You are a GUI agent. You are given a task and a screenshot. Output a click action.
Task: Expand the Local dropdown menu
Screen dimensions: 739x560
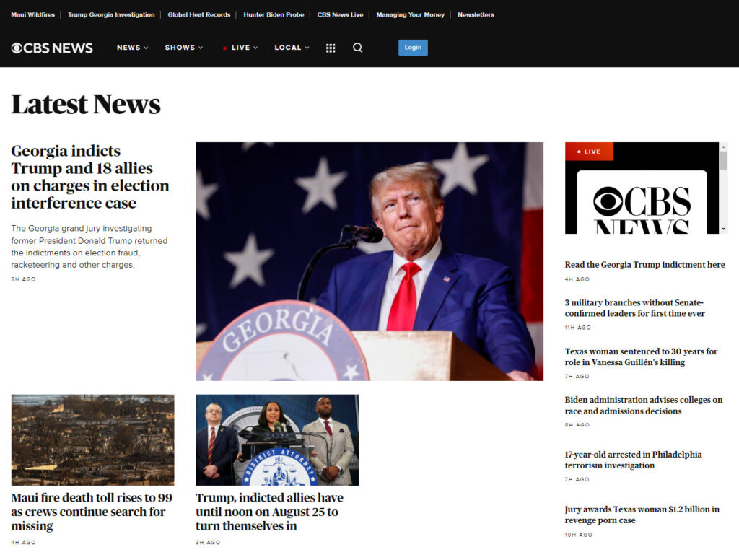pos(292,48)
